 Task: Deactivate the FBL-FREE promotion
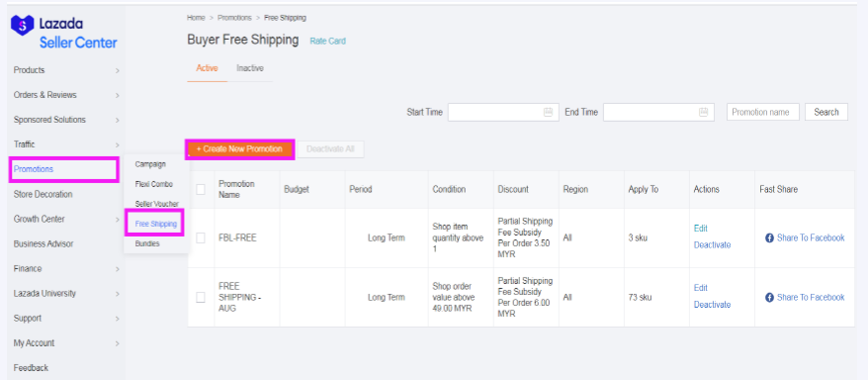click(712, 244)
